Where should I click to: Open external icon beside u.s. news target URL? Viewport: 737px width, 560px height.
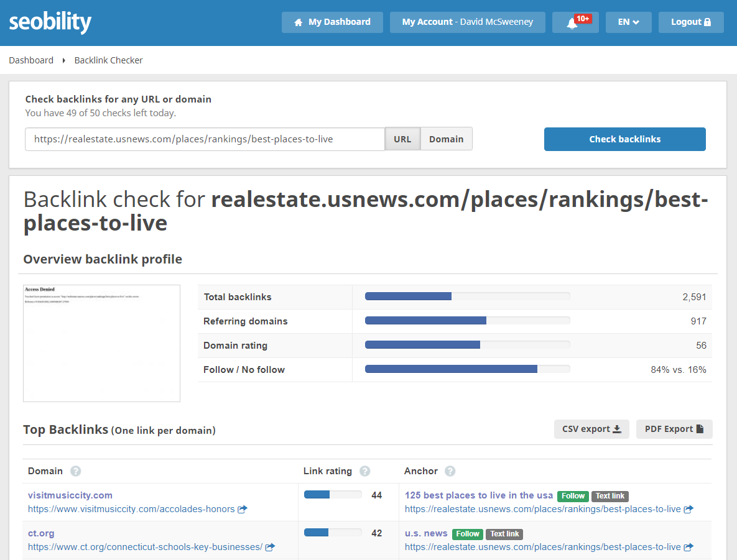pyautogui.click(x=688, y=547)
